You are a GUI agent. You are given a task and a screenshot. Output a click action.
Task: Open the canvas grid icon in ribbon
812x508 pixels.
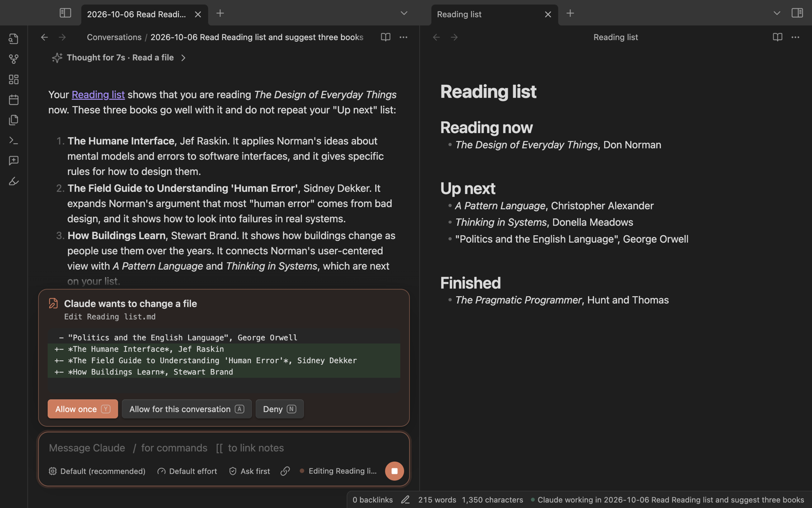(x=14, y=80)
